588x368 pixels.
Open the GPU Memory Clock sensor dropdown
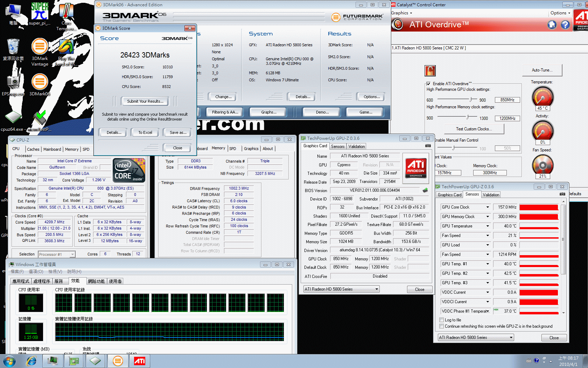[x=488, y=217]
